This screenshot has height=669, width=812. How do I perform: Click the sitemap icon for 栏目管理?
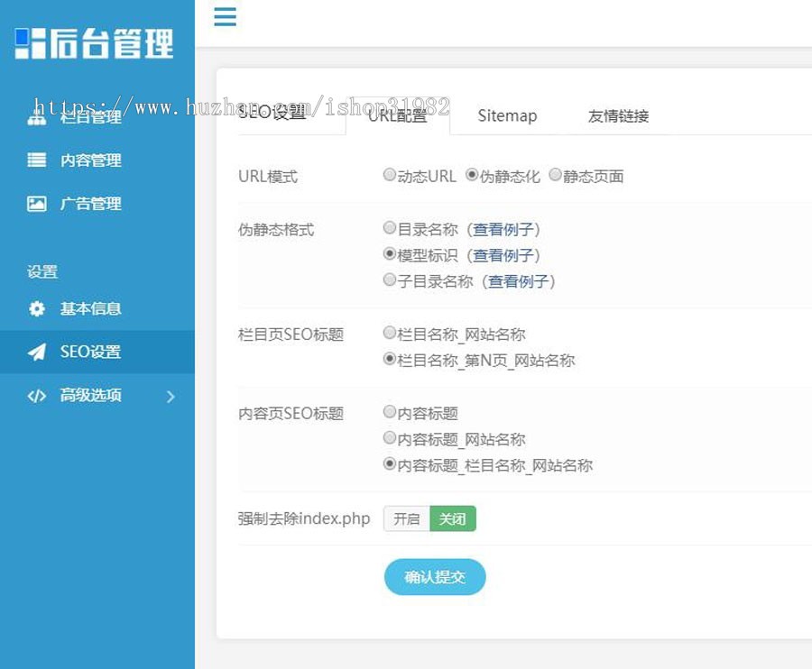coord(36,117)
